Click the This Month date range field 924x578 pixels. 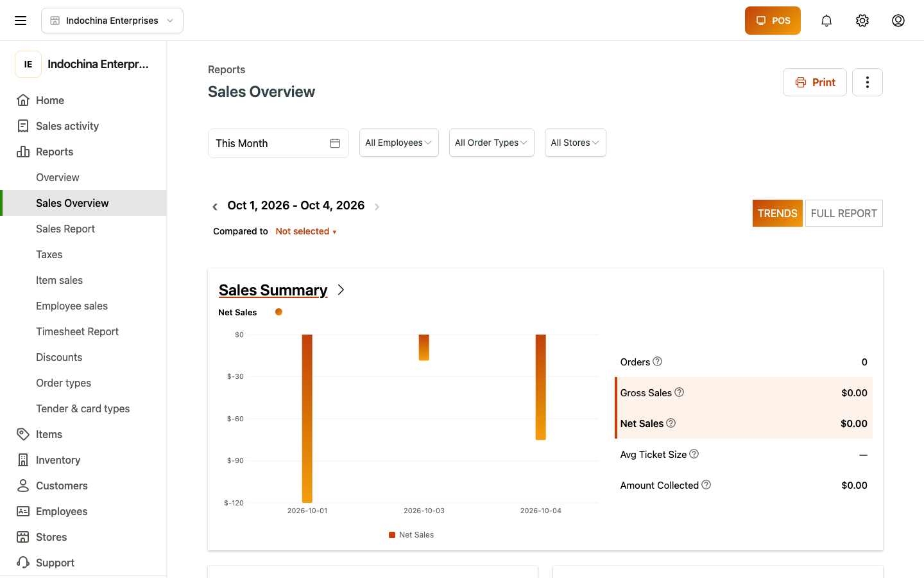coord(278,143)
